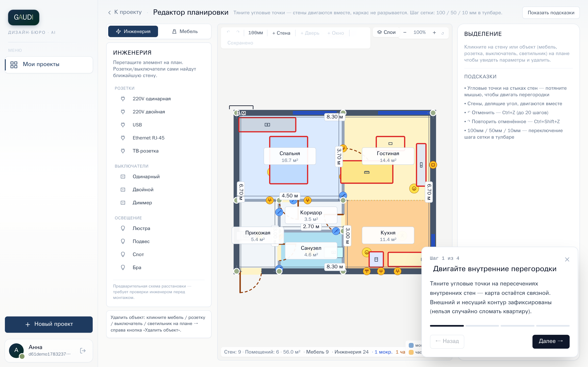Viewport: 588px width, 367px height.
Task: Click the GAUDI logo
Action: coord(23,17)
